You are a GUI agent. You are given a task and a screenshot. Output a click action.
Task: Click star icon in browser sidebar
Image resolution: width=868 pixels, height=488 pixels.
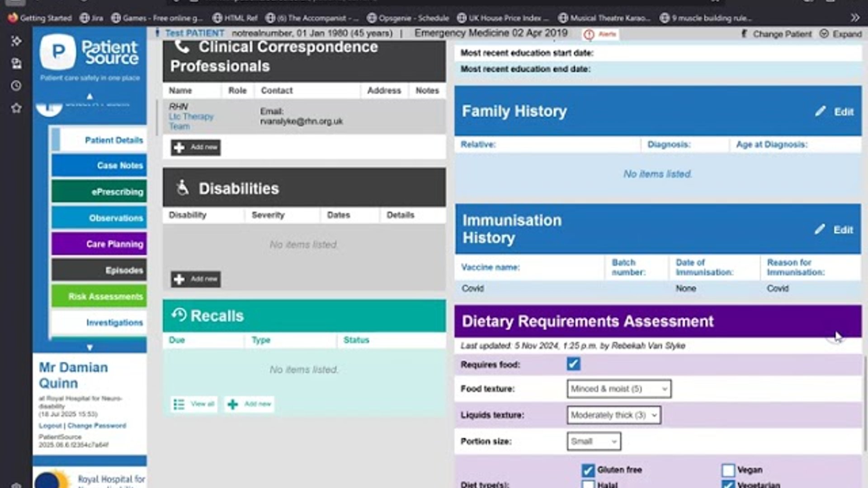pos(16,108)
